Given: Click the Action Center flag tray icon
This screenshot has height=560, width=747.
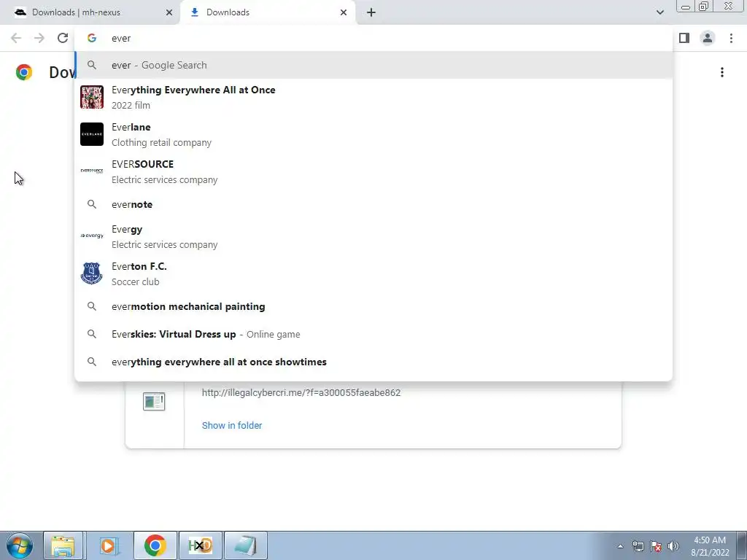Looking at the screenshot, I should pyautogui.click(x=656, y=546).
